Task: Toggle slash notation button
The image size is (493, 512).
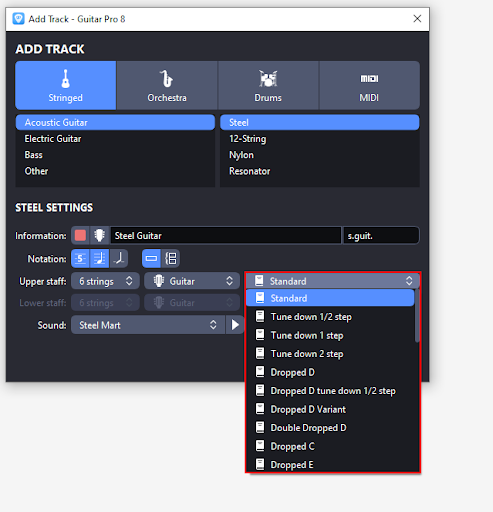Action: (119, 259)
